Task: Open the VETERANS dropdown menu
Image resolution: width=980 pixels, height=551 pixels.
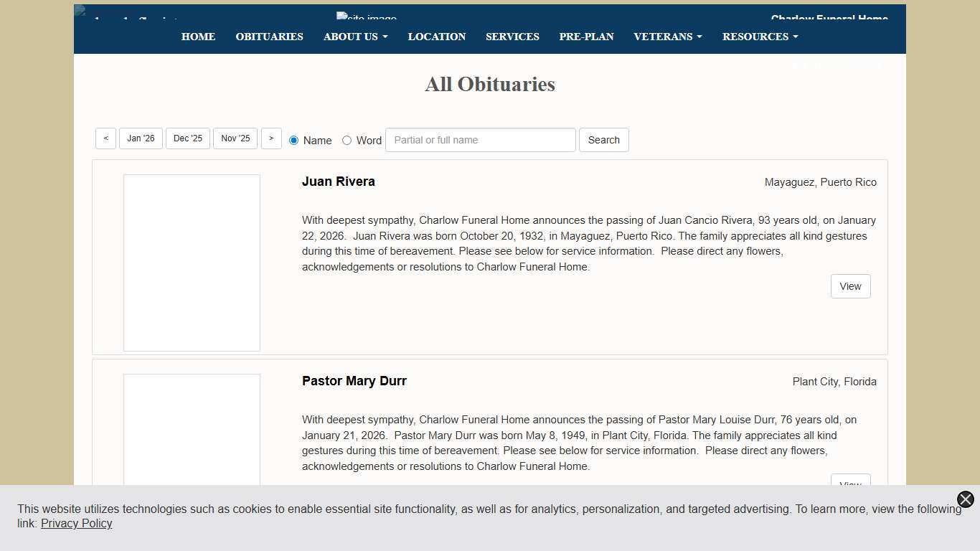Action: pyautogui.click(x=666, y=37)
